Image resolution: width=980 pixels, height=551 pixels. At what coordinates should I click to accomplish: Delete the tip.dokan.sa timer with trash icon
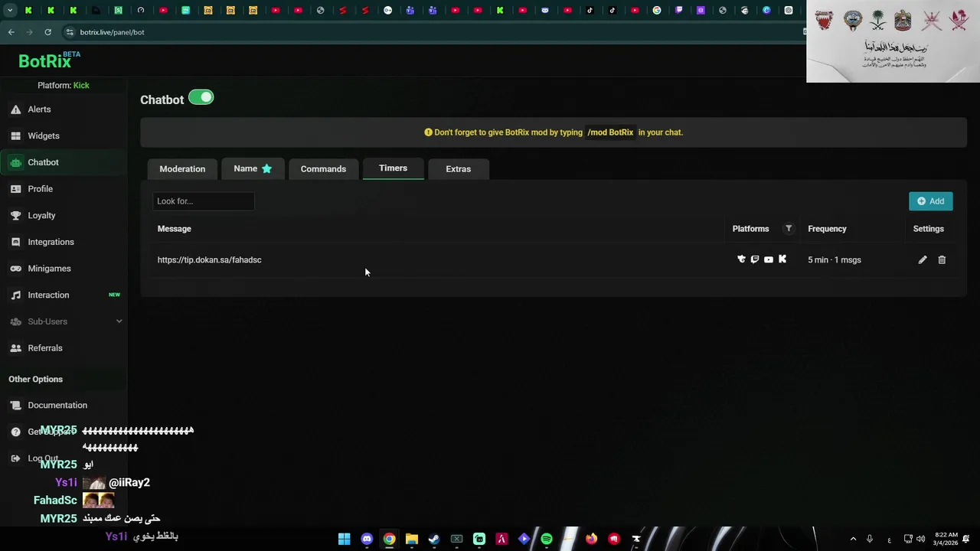coord(942,260)
